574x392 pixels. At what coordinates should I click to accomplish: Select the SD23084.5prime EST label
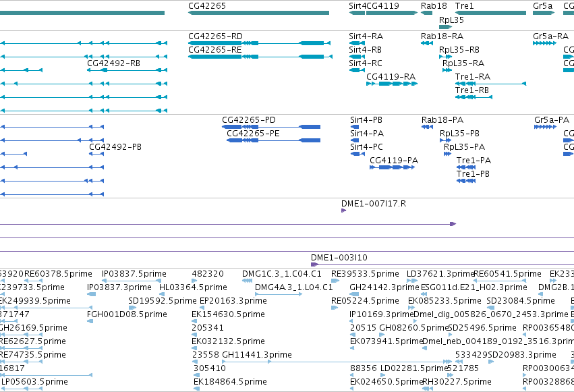521,301
